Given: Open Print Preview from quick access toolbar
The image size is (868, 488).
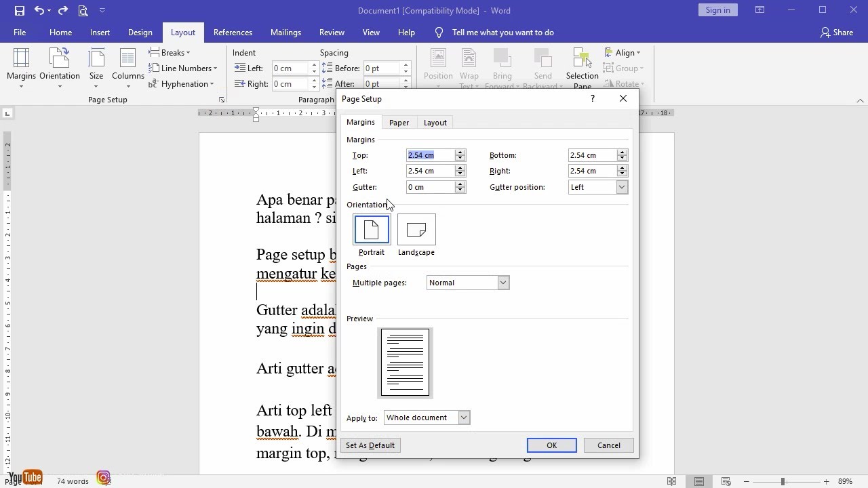Looking at the screenshot, I should [83, 10].
